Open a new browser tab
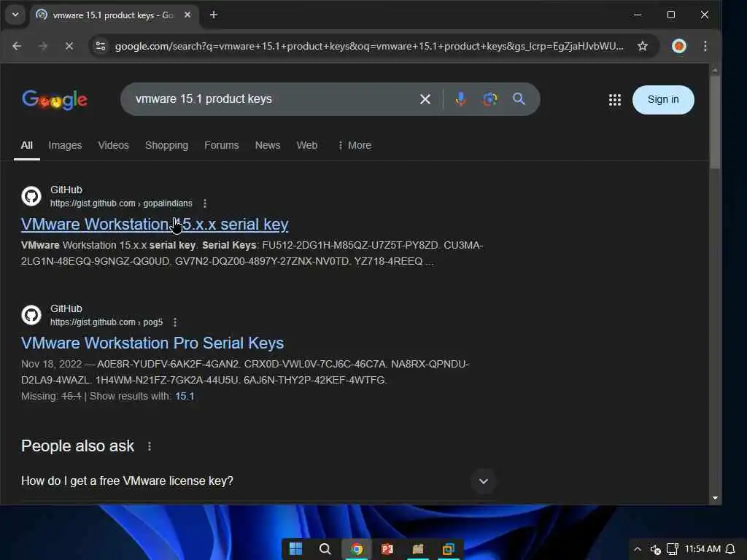This screenshot has height=560, width=747. click(x=214, y=15)
